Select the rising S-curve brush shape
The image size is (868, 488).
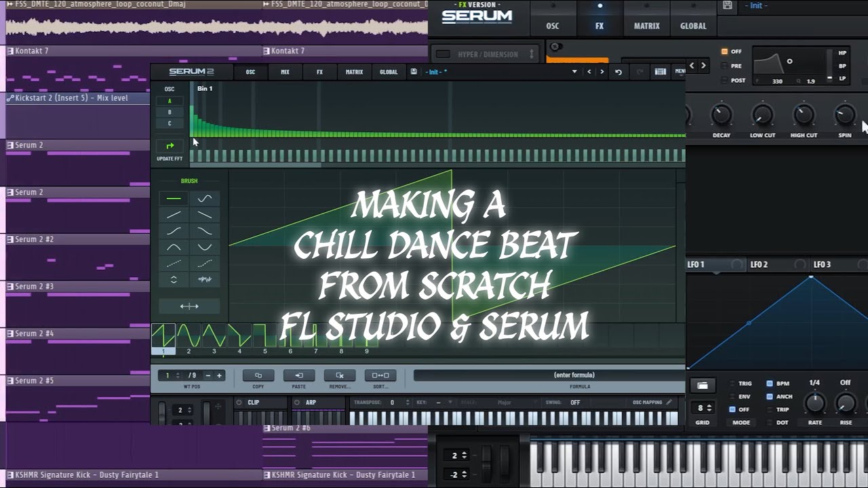174,231
